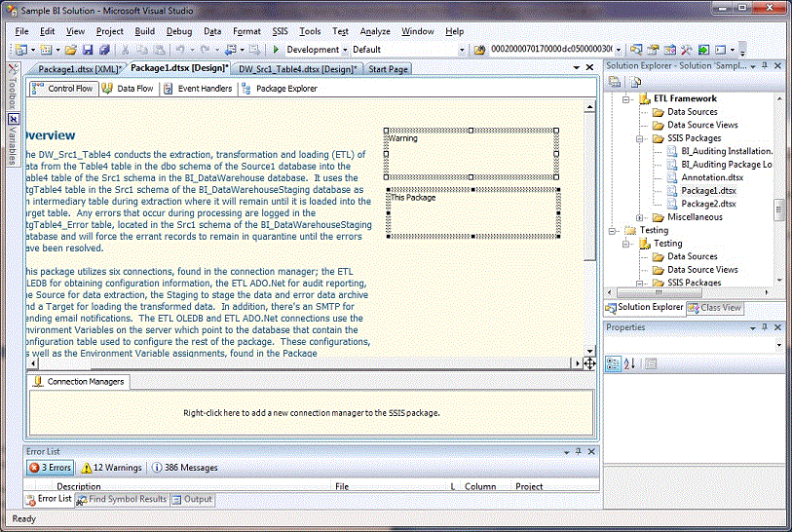792x532 pixels.
Task: Click the designer pan navigation icon
Action: pos(589,363)
